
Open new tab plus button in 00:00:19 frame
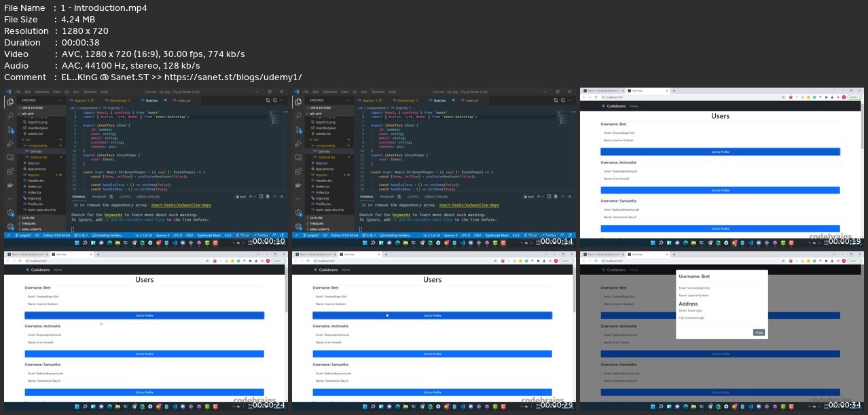(674, 90)
